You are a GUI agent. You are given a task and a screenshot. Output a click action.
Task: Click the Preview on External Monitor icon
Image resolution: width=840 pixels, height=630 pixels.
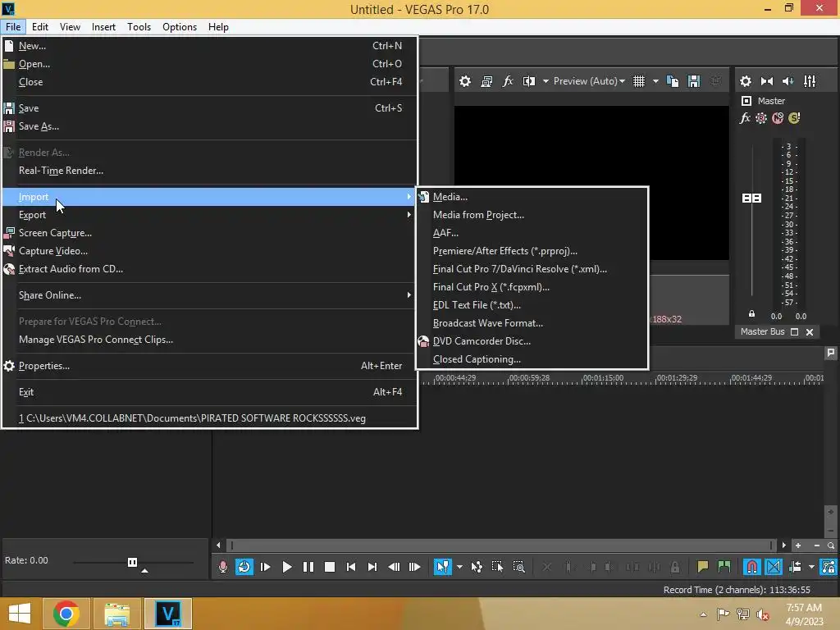pyautogui.click(x=486, y=81)
